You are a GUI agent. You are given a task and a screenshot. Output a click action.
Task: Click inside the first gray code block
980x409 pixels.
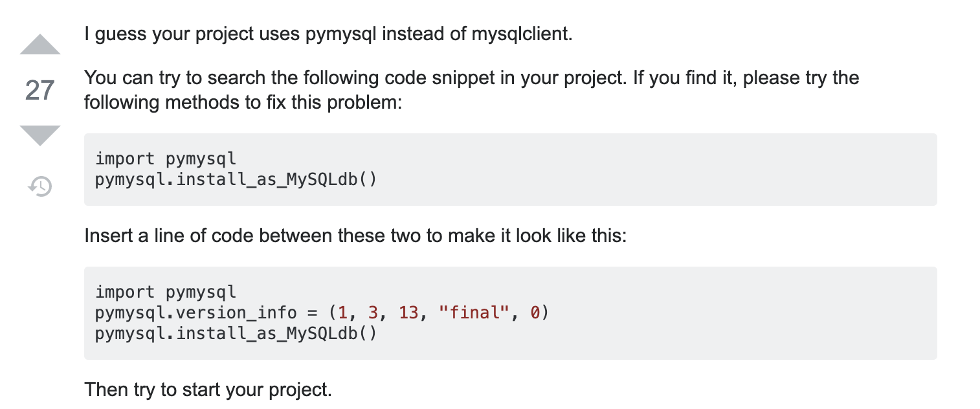[x=510, y=170]
